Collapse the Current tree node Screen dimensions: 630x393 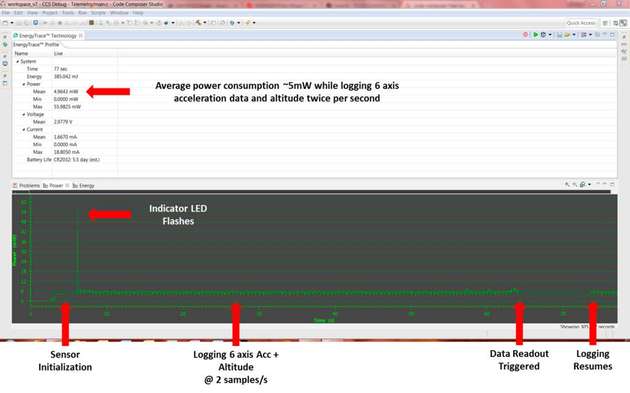24,129
